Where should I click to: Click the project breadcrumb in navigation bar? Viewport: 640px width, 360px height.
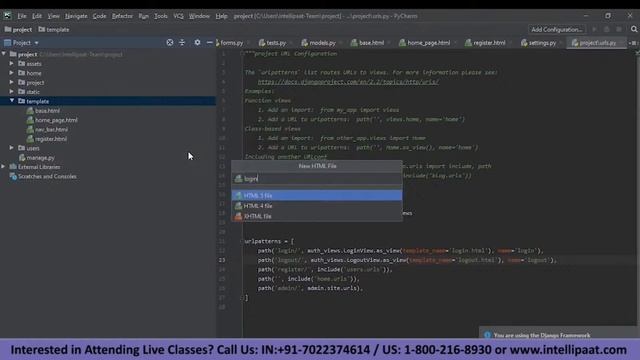pos(18,29)
